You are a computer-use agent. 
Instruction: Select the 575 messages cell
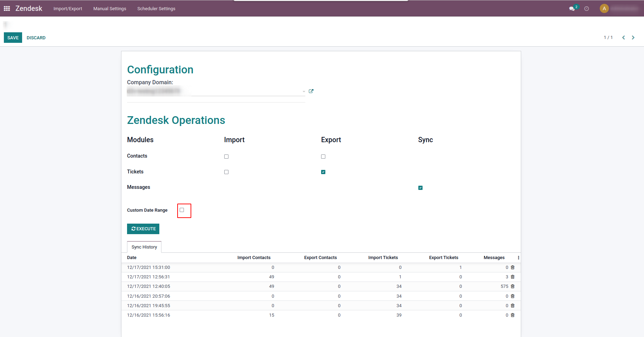[504, 286]
